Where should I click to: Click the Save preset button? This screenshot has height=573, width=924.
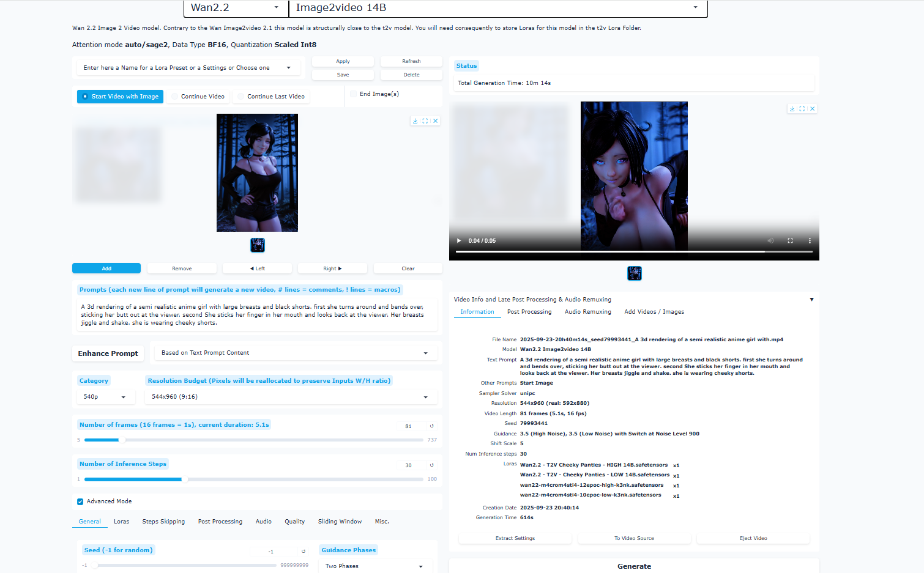(343, 75)
